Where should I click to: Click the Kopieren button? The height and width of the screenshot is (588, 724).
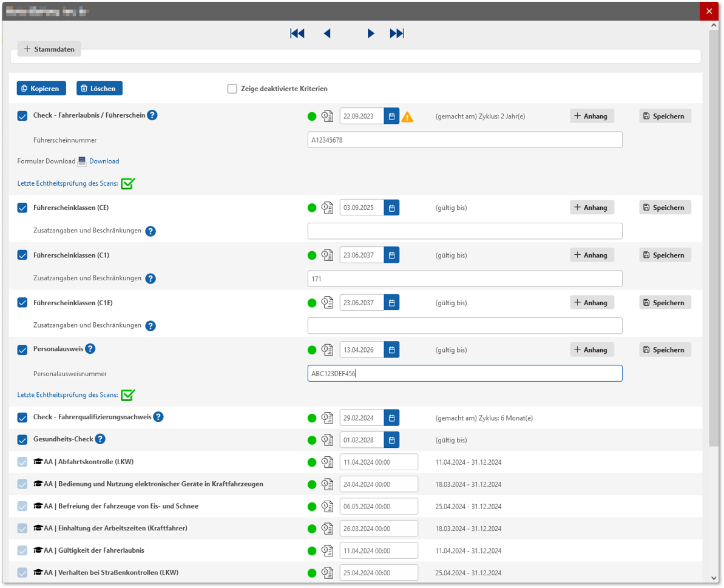click(41, 88)
